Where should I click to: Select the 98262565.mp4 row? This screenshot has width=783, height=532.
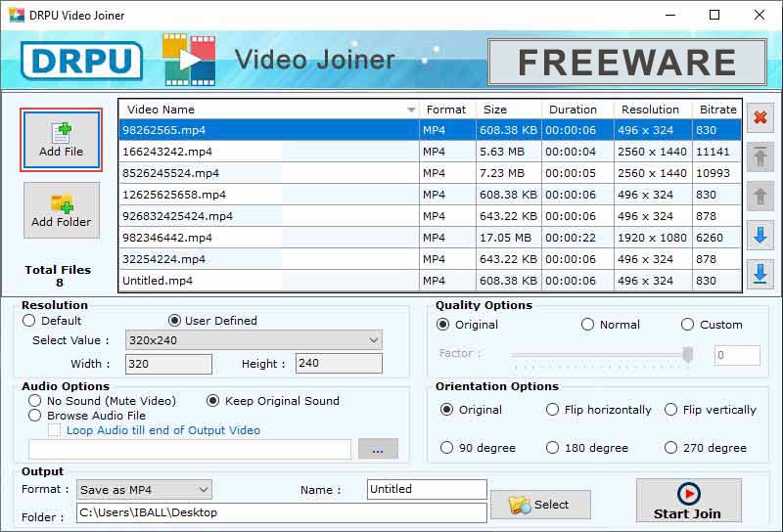click(430, 130)
